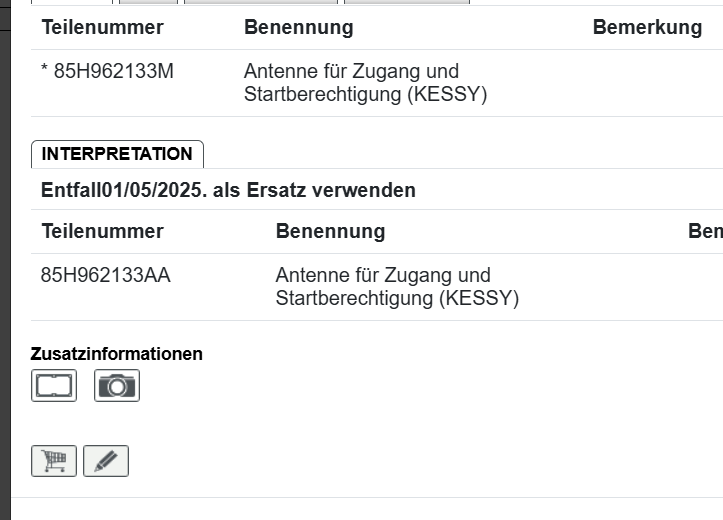Select replacement part number 85H962133AA
Viewport: 723px width, 520px height.
[106, 275]
